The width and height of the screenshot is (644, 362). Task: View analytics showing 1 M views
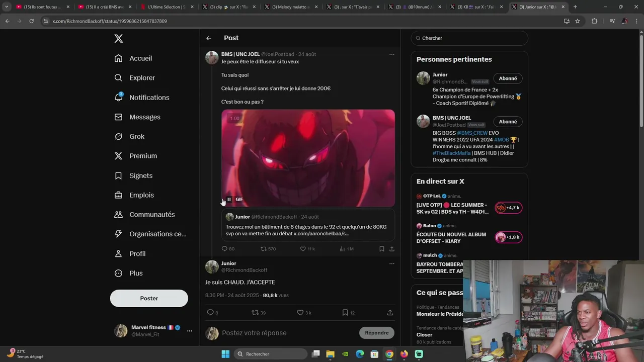point(346,249)
